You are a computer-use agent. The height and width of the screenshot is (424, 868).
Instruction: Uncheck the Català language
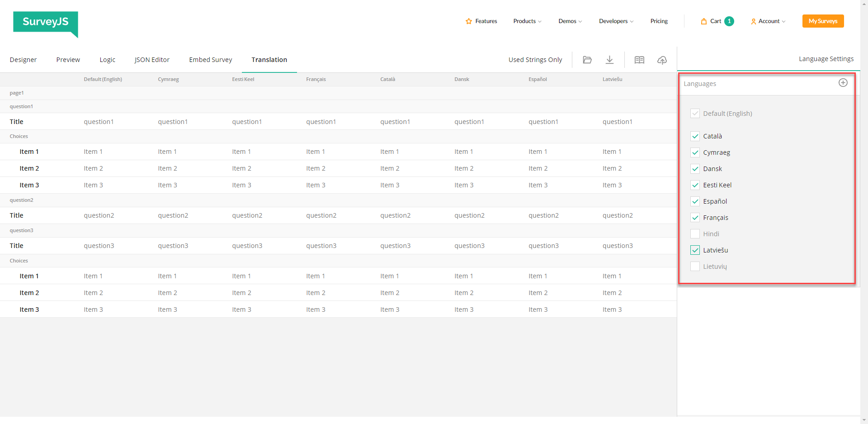(x=695, y=136)
